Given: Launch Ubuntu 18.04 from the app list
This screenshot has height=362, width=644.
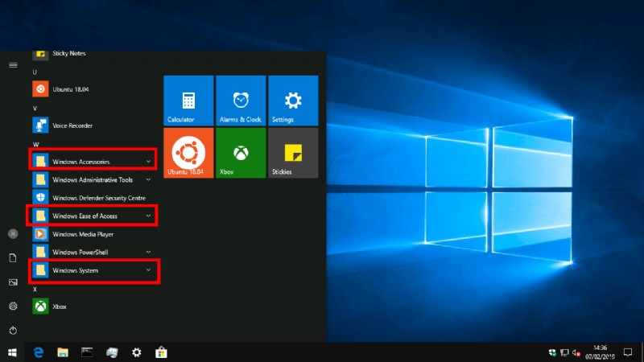Looking at the screenshot, I should point(94,89).
